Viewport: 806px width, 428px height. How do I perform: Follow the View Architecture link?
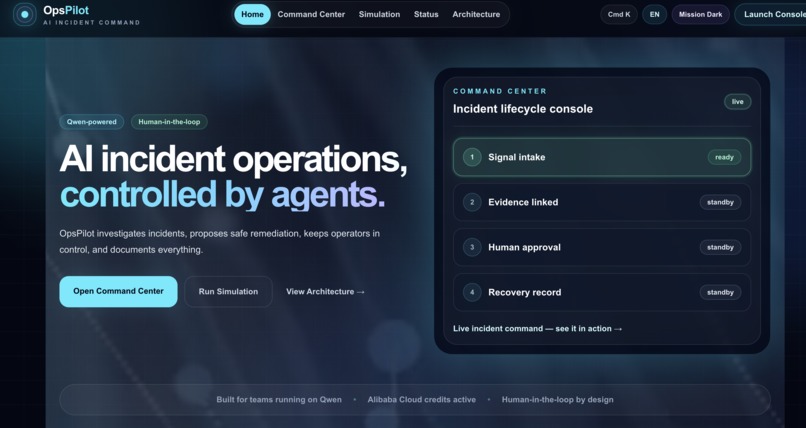pos(325,291)
